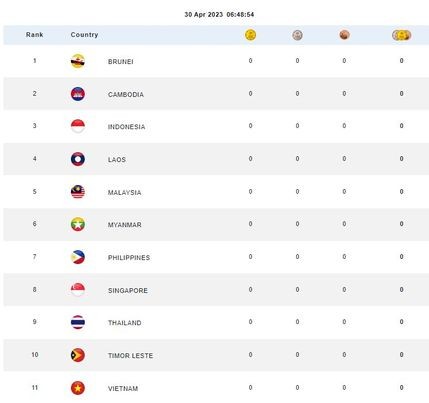This screenshot has height=403, width=429.
Task: Select the Rank column header
Action: (x=34, y=35)
